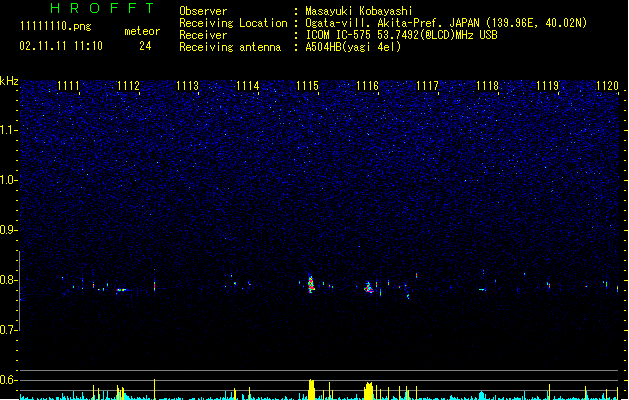The height and width of the screenshot is (400, 629).
Task: Click the 1117 time marker
Action: click(428, 86)
